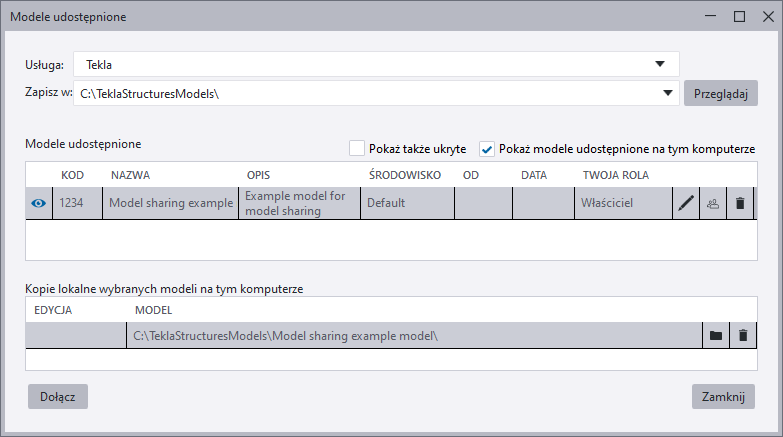Click the ŚRODOWISKO column header
Screen dimensions: 783x437
pyautogui.click(x=405, y=175)
